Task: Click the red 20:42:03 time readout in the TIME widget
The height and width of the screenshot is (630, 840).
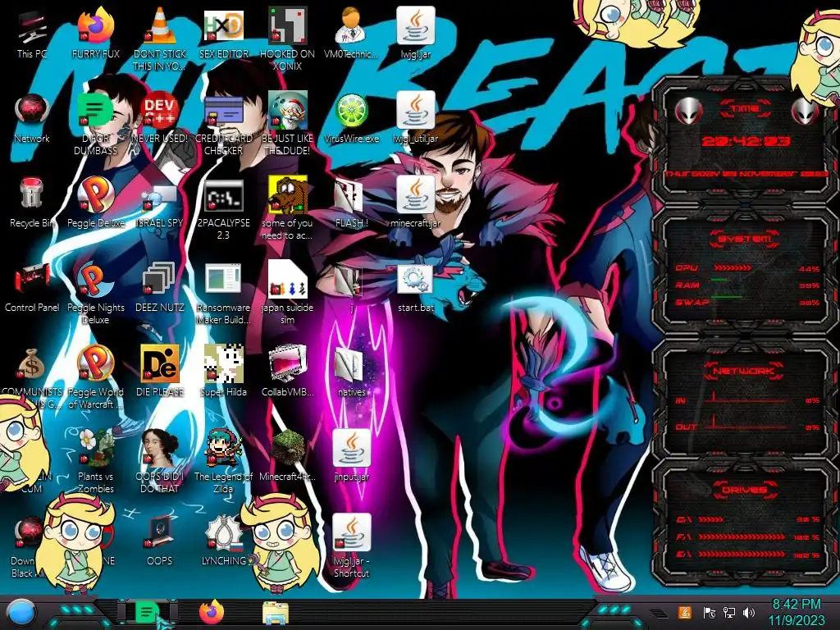Action: pos(745,141)
